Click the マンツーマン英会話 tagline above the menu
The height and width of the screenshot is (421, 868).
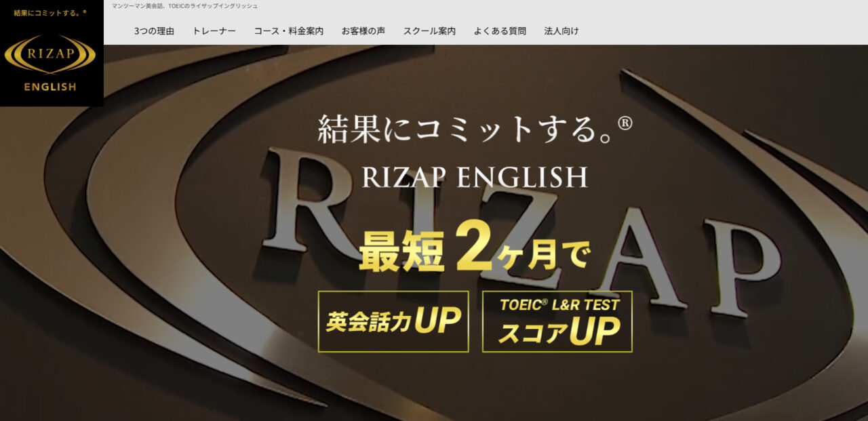[x=183, y=5]
